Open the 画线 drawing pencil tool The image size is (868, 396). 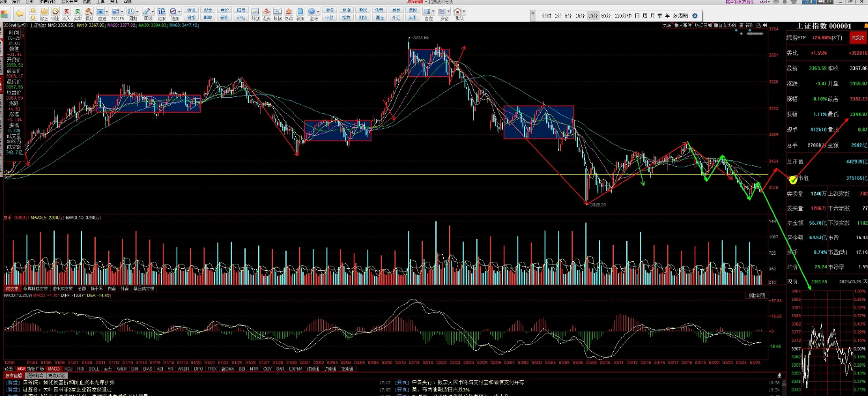146,12
